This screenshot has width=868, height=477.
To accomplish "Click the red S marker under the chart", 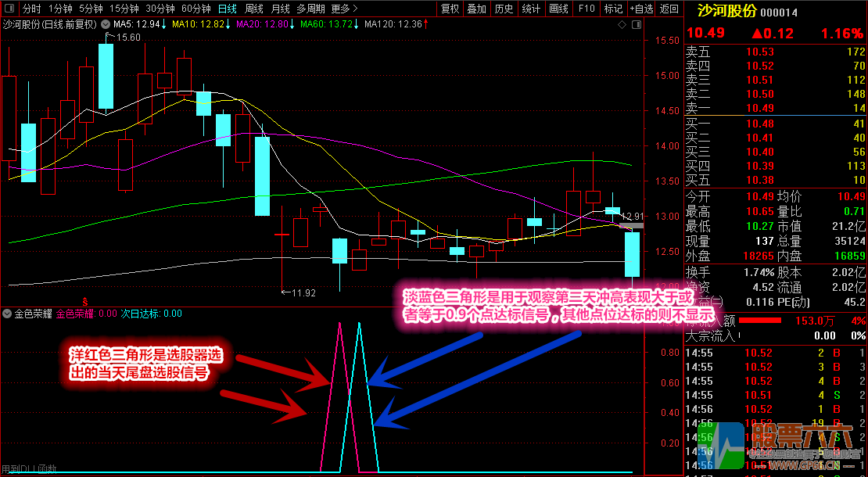I will pyautogui.click(x=85, y=299).
